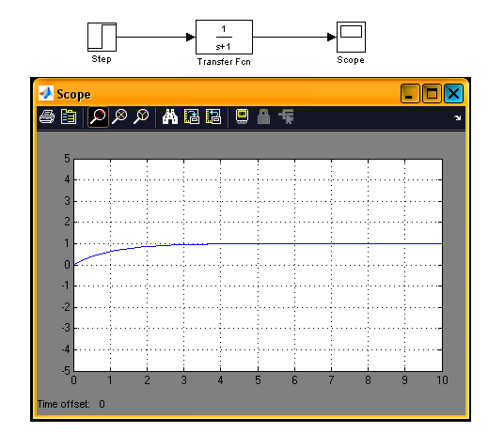This screenshot has width=504, height=433.
Task: Open Scope Parameters icon
Action: (69, 116)
